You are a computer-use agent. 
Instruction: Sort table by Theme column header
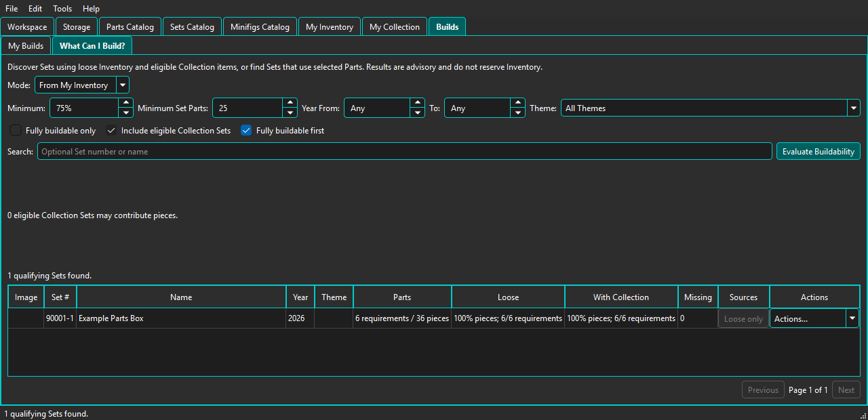(x=334, y=297)
